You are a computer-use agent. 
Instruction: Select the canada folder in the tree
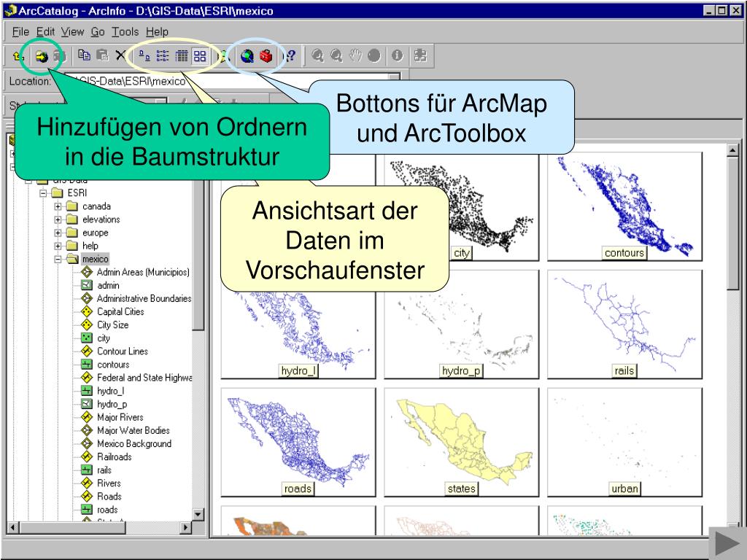pos(96,206)
